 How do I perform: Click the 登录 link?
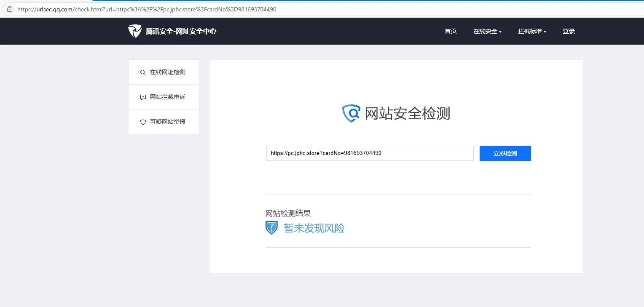[569, 31]
